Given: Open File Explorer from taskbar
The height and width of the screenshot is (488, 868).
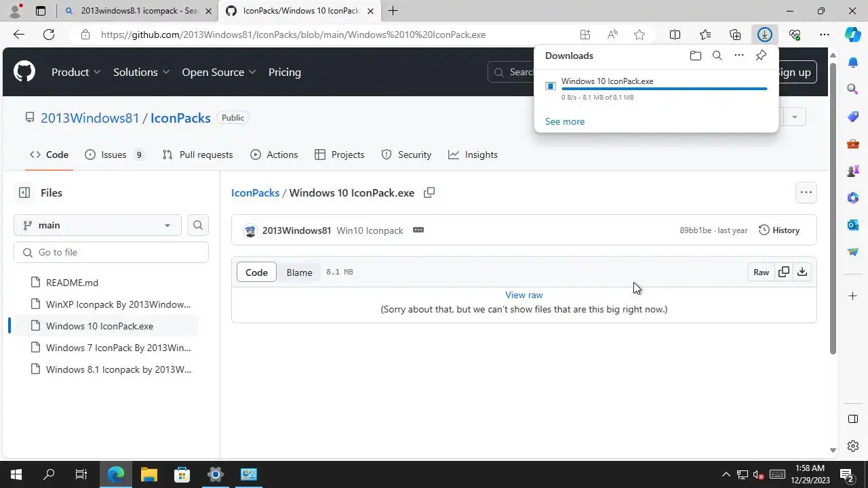Looking at the screenshot, I should 149,474.
